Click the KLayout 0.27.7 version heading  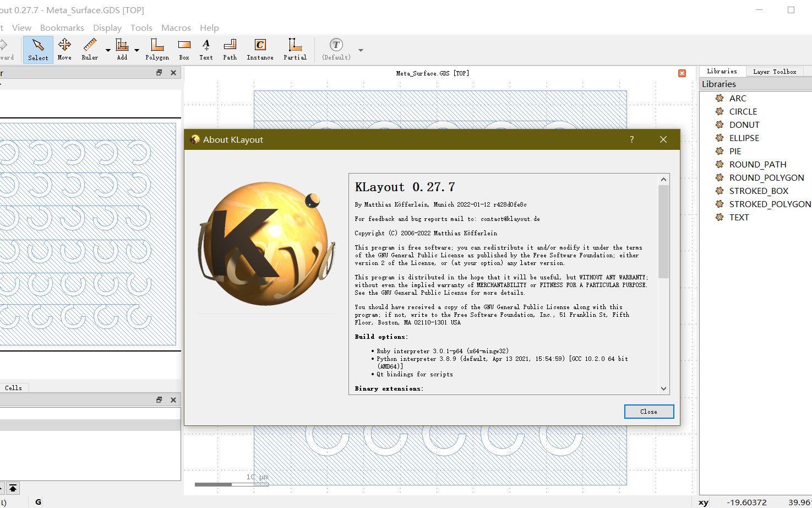[405, 187]
